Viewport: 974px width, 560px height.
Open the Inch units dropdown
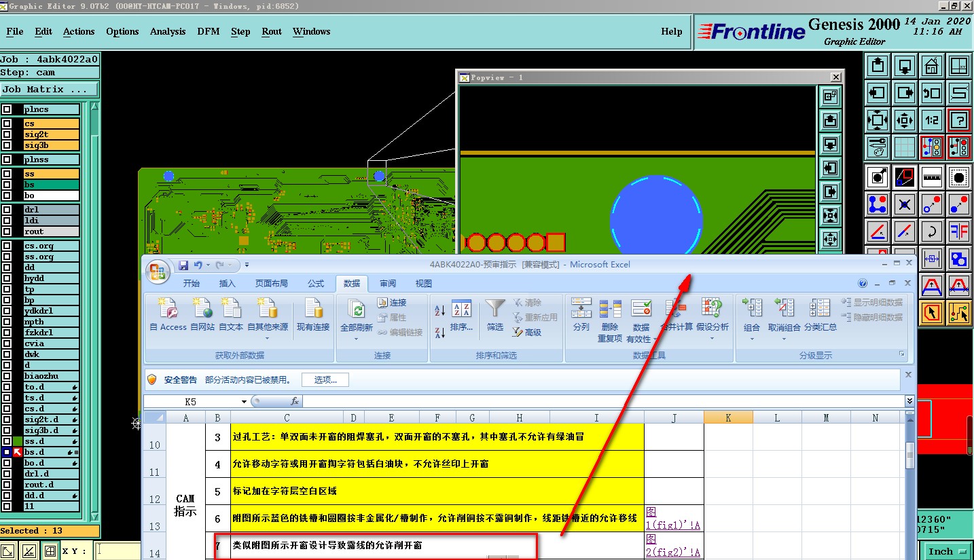click(x=945, y=551)
